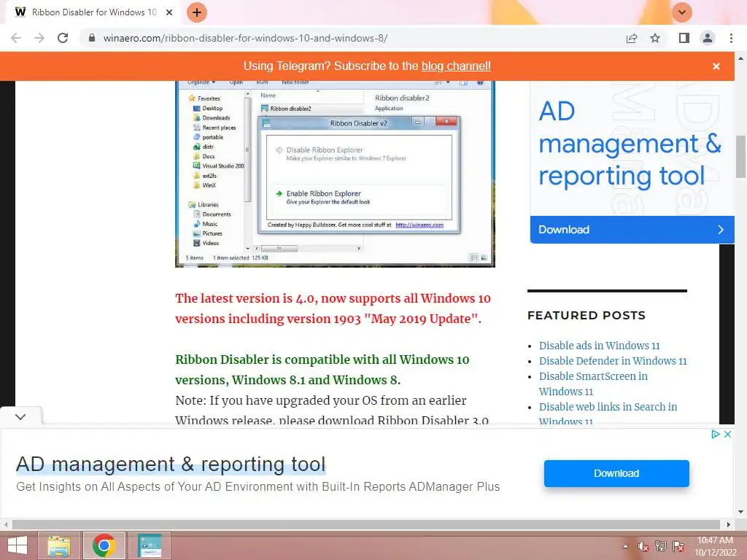This screenshot has width=747, height=560.
Task: Select the Ribbon Disabler for Windows 10 tab
Action: (x=94, y=12)
